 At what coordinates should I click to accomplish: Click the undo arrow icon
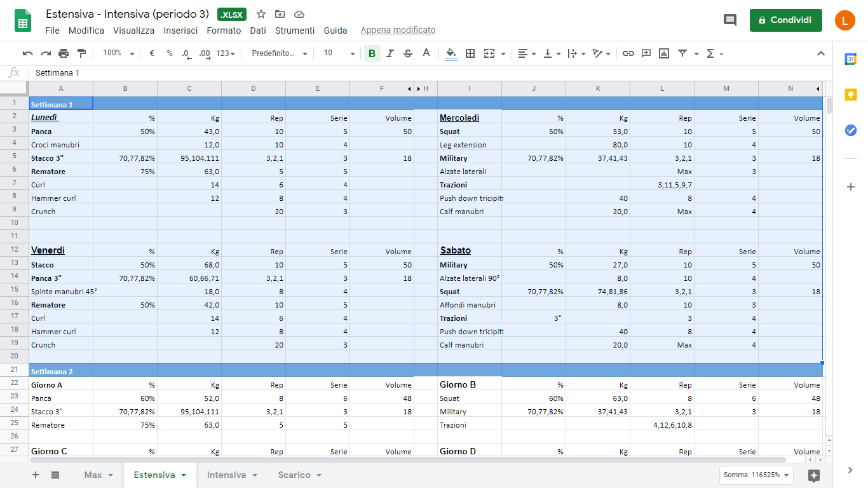[x=27, y=53]
